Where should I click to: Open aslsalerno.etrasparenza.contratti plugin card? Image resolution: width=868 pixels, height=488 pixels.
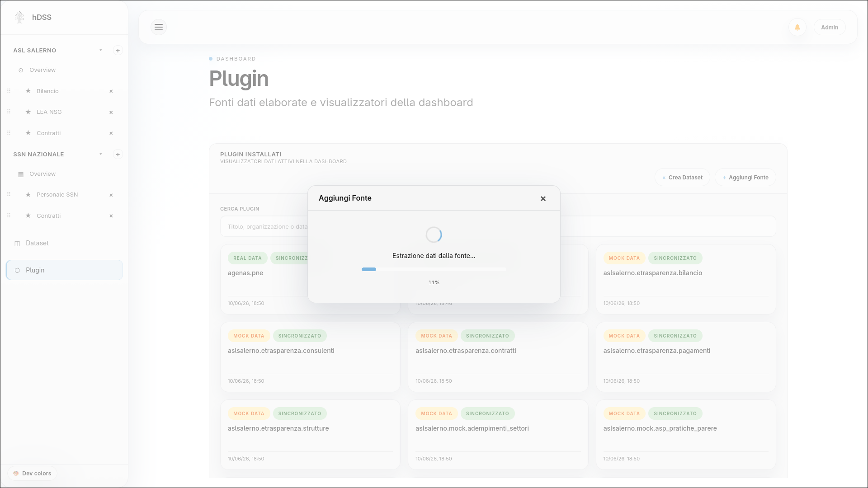tap(498, 357)
